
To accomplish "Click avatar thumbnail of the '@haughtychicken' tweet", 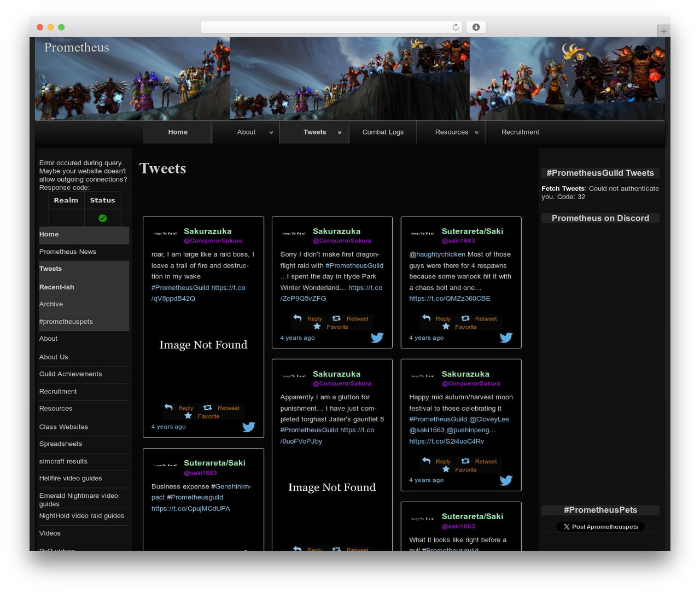I will (423, 234).
